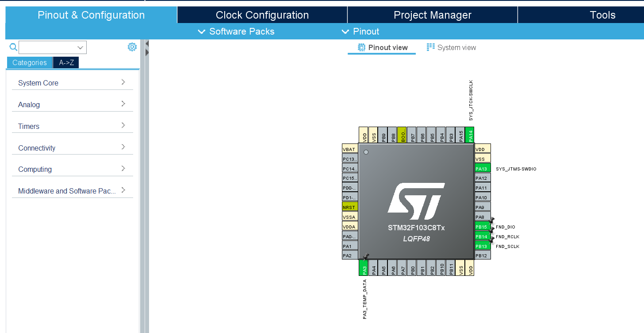
Task: Click the System view grid icon
Action: click(430, 47)
